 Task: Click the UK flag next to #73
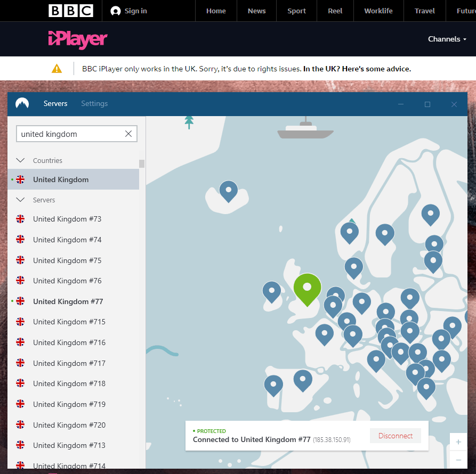(x=20, y=219)
